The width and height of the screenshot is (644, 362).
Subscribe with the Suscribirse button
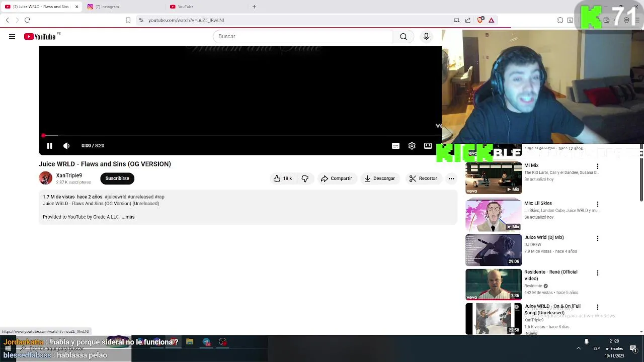coord(117,178)
